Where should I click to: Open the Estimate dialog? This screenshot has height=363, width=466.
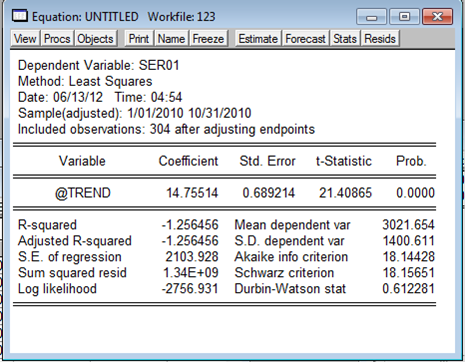click(258, 39)
